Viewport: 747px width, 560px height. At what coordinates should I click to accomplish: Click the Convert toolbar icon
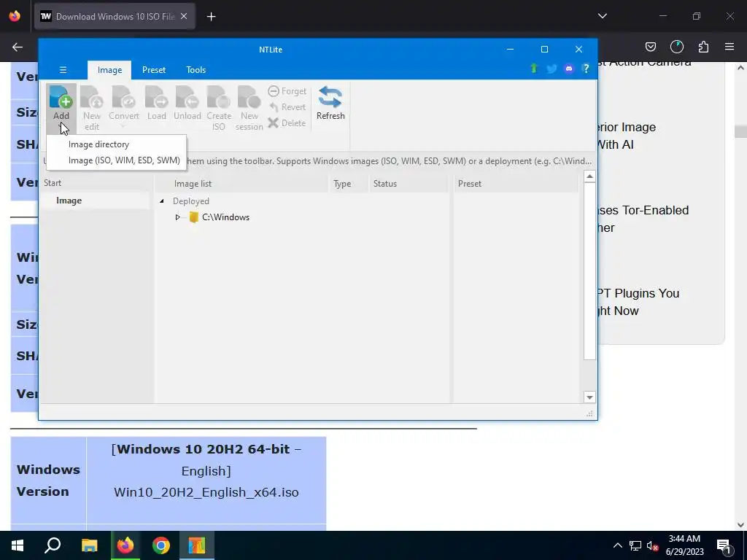(x=123, y=97)
